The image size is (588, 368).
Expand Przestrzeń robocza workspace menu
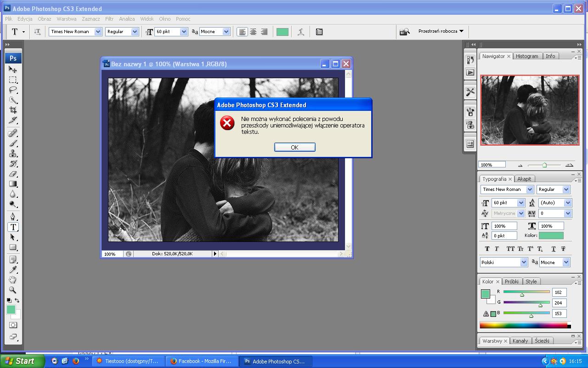tap(441, 31)
